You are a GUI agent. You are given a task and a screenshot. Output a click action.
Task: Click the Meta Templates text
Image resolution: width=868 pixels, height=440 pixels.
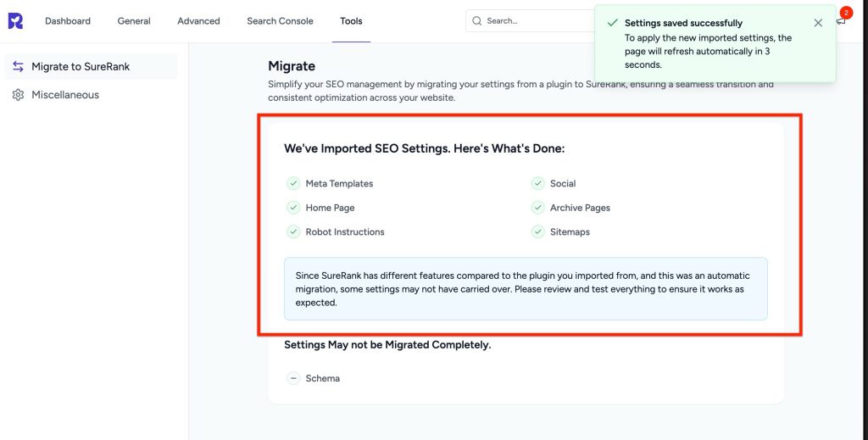coord(339,183)
